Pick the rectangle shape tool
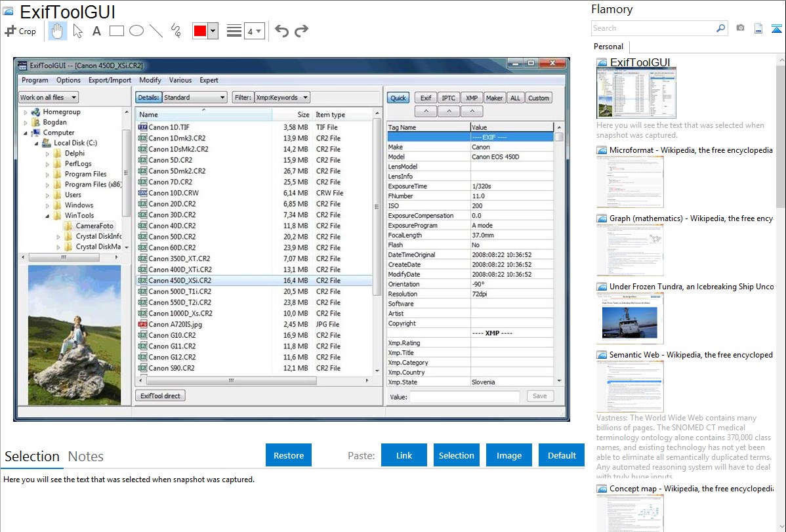 (x=117, y=31)
